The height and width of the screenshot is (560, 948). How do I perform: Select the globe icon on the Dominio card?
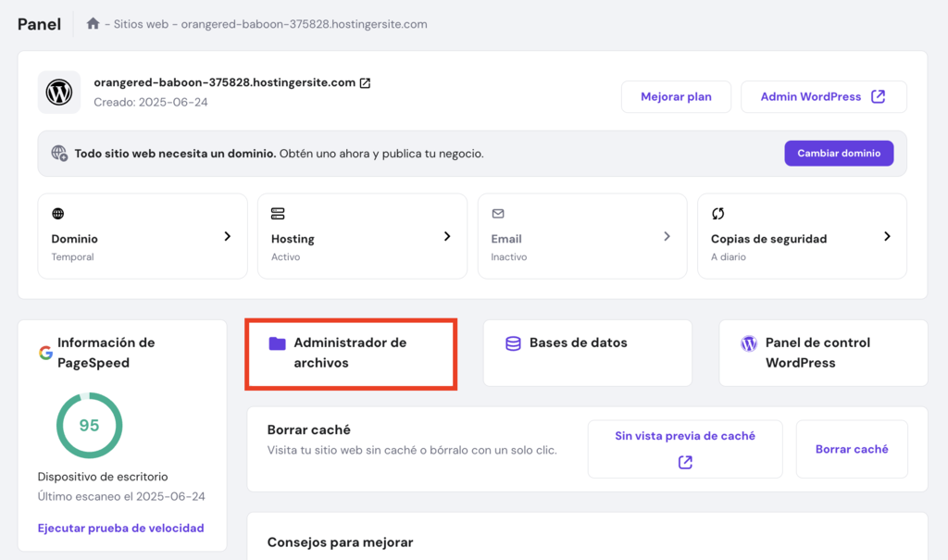(x=56, y=215)
